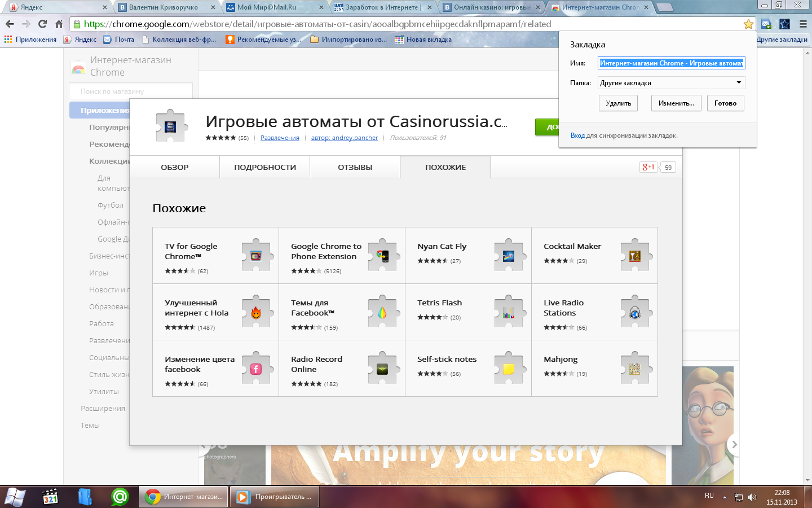Click the volume icon in the system tray
Image resolution: width=812 pixels, height=508 pixels.
tap(752, 497)
